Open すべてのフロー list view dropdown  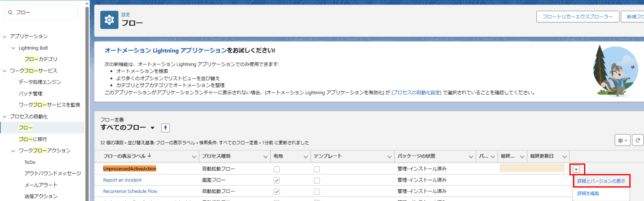[x=152, y=128]
